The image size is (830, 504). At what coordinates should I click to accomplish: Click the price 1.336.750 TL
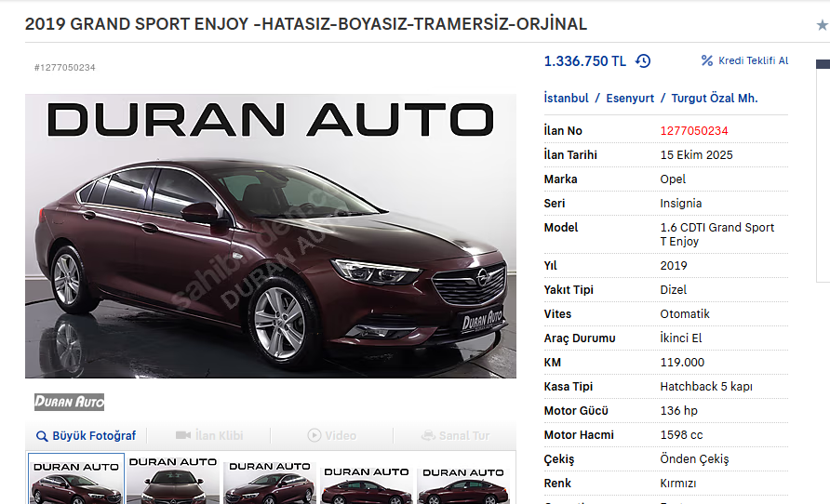tap(585, 60)
